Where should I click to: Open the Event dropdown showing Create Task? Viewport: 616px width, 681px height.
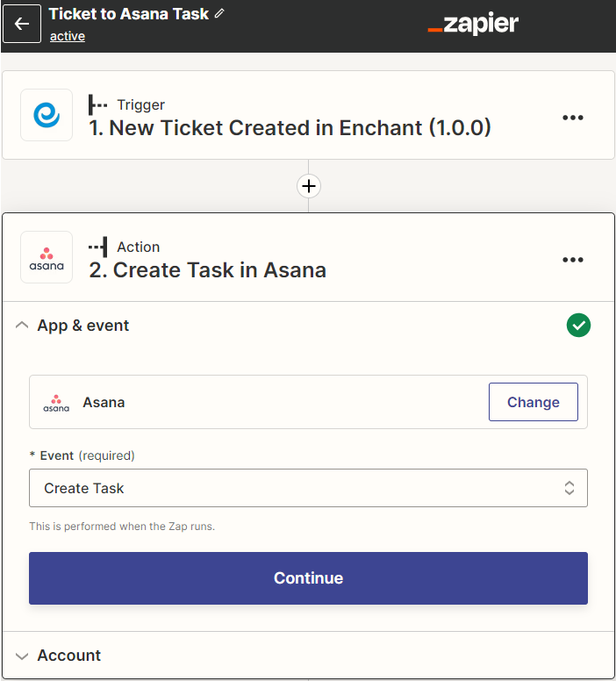pyautogui.click(x=308, y=488)
